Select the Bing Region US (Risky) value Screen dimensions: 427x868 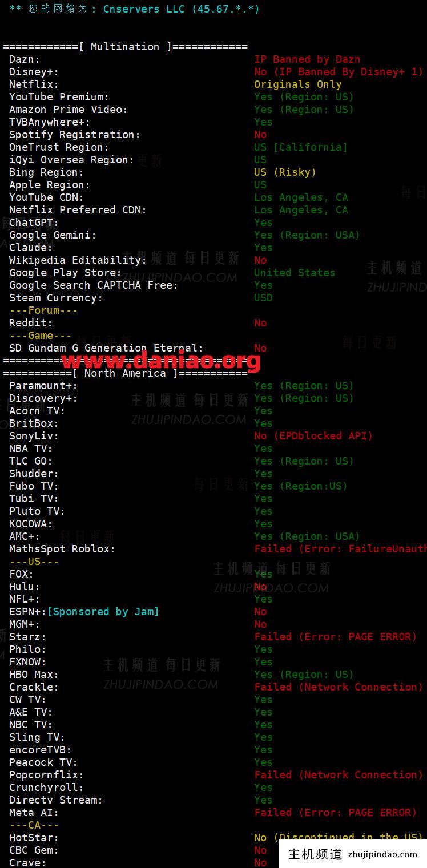pyautogui.click(x=285, y=172)
